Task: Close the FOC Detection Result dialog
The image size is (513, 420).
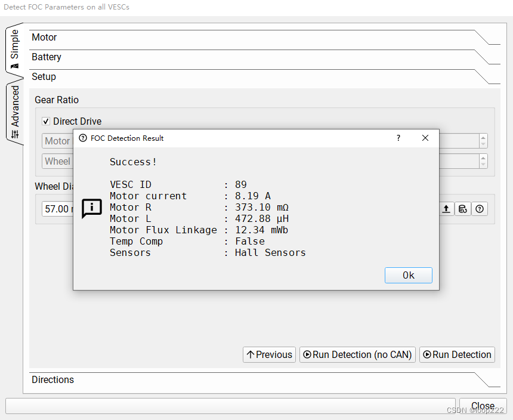Action: (425, 138)
